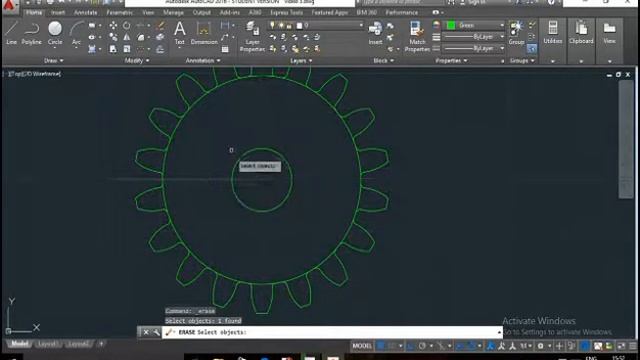Expand the Layers panel
The width and height of the screenshot is (640, 360).
[x=301, y=60]
